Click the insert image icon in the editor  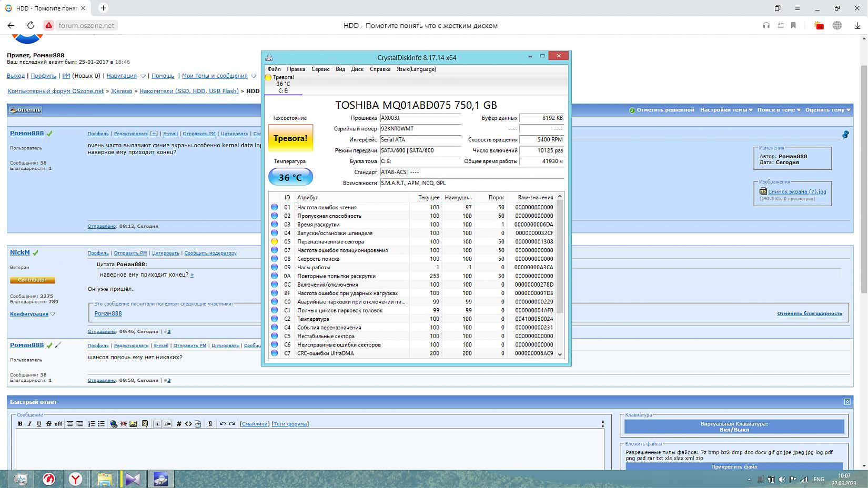(x=133, y=424)
